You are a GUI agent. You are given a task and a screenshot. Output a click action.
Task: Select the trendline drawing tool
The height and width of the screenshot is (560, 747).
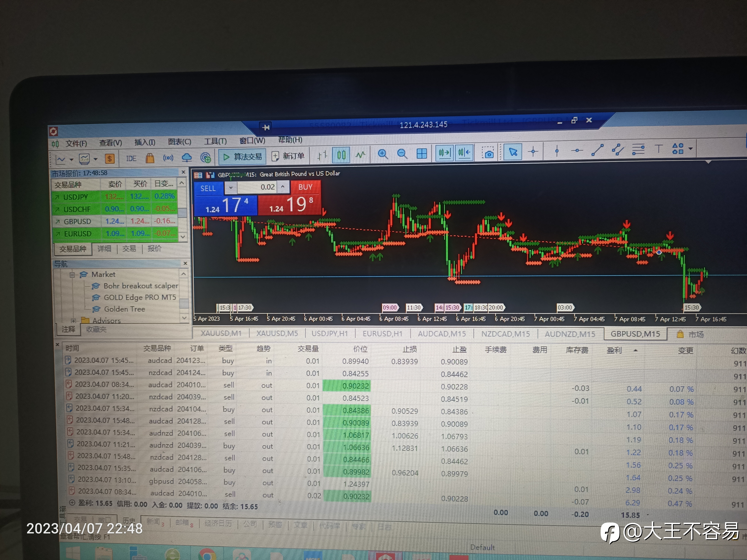[x=597, y=150]
